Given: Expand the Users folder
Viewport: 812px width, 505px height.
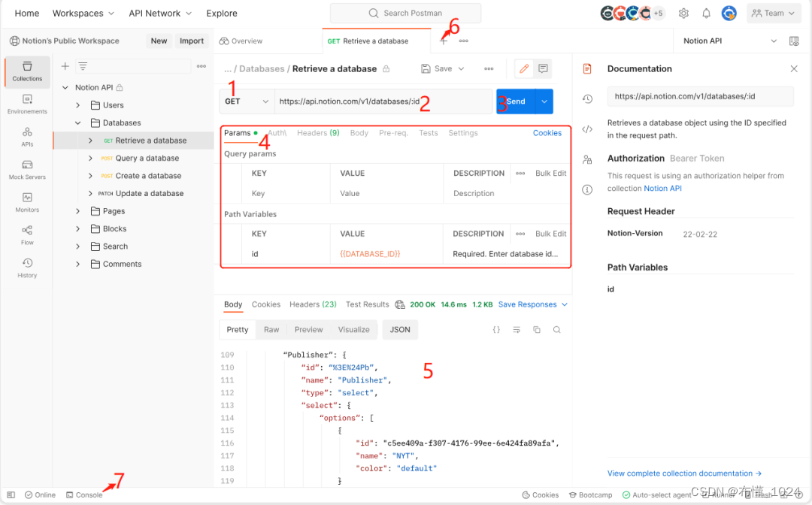Looking at the screenshot, I should pos(77,105).
